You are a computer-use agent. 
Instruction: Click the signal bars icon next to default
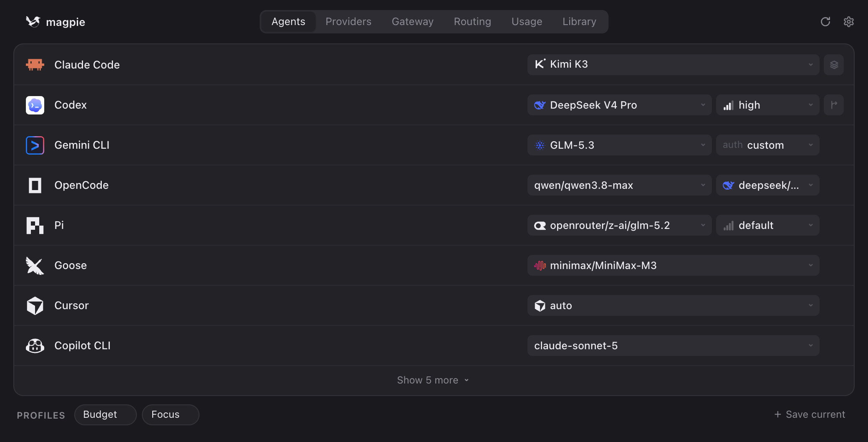click(729, 226)
